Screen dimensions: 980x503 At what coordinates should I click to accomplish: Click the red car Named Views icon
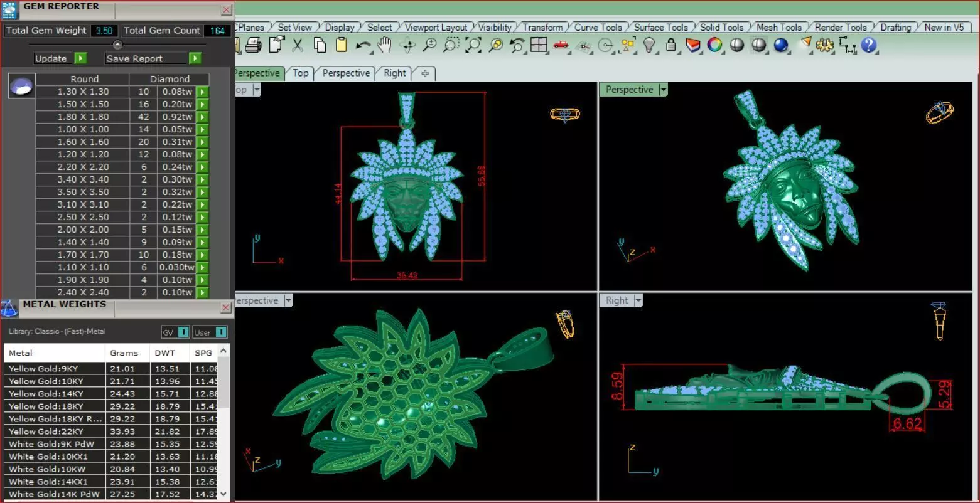coord(561,45)
